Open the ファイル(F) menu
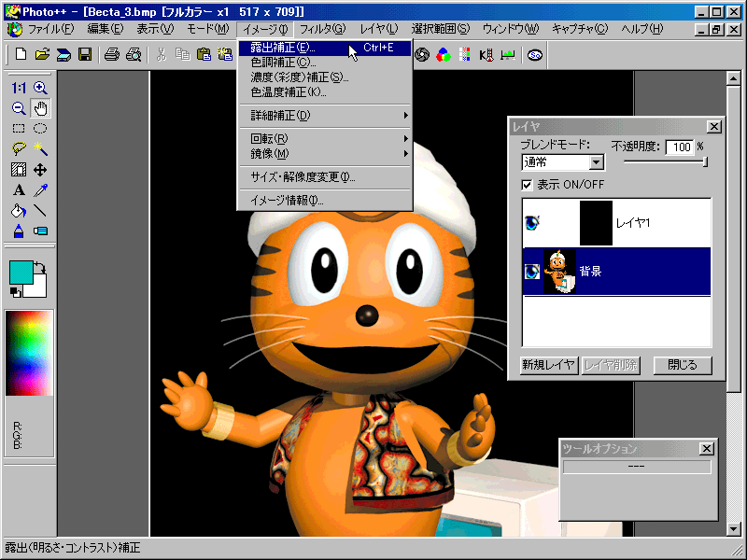This screenshot has height=560, width=747. click(x=50, y=29)
